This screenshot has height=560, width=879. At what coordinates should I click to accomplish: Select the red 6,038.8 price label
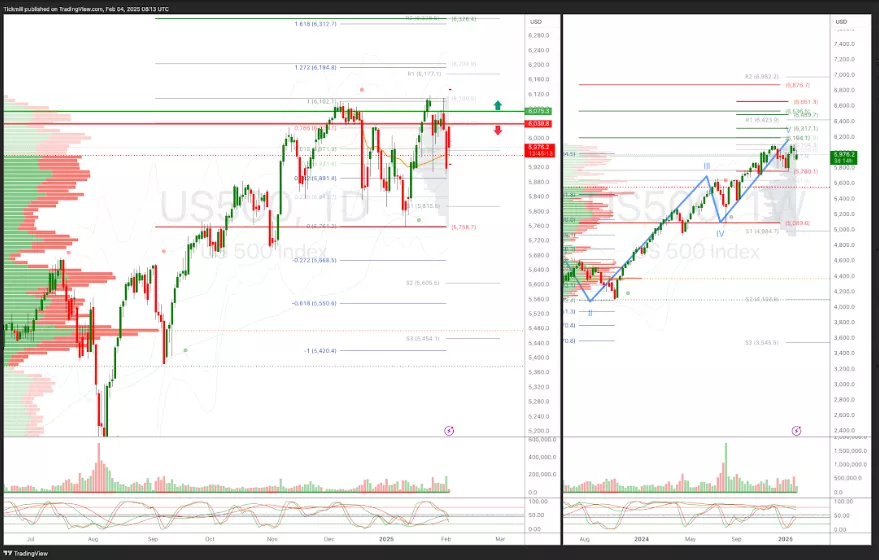click(x=539, y=123)
